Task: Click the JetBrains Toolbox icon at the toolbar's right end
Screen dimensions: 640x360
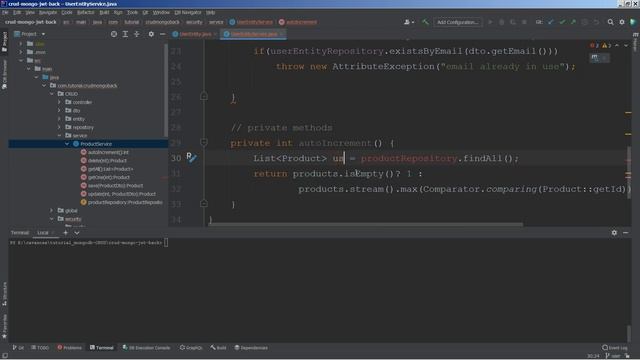Action: click(633, 22)
